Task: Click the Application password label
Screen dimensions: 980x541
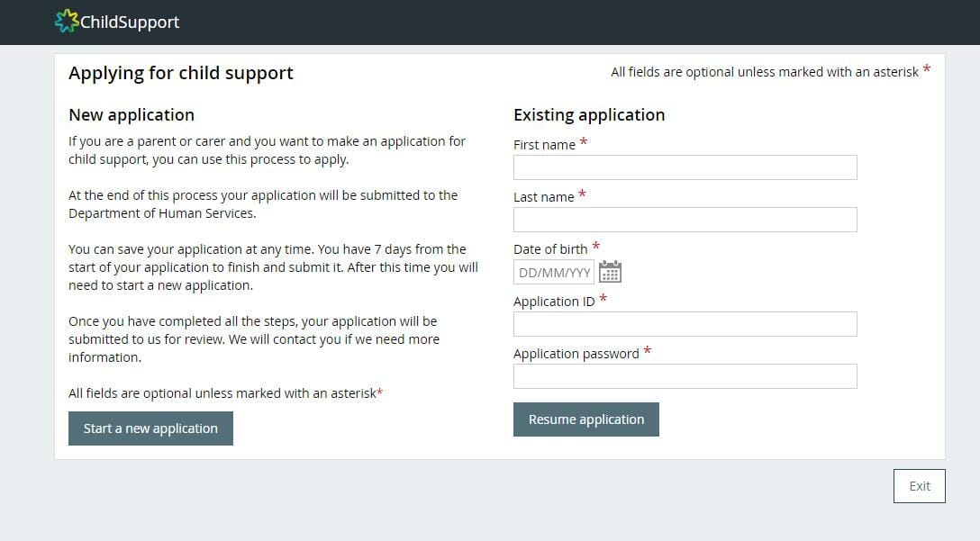Action: click(x=576, y=354)
